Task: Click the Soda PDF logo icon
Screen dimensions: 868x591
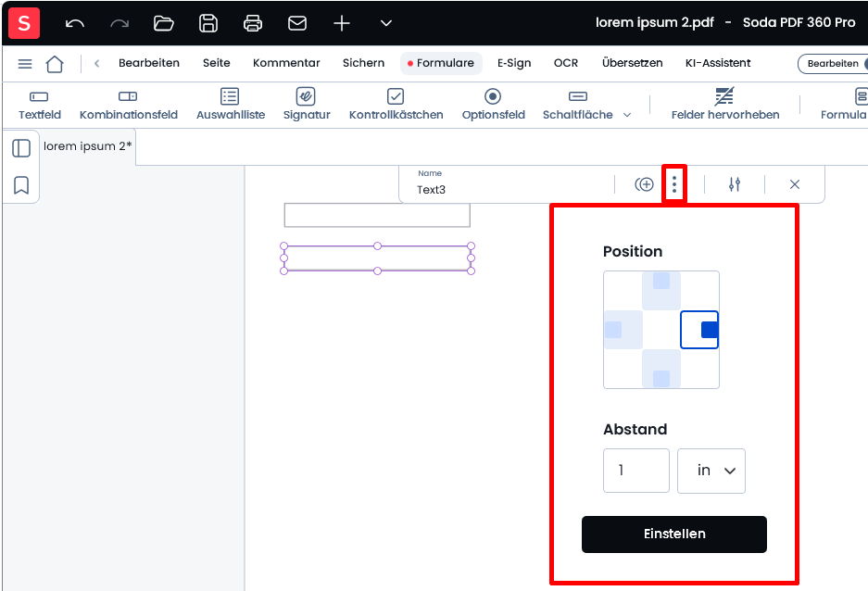Action: 24,23
